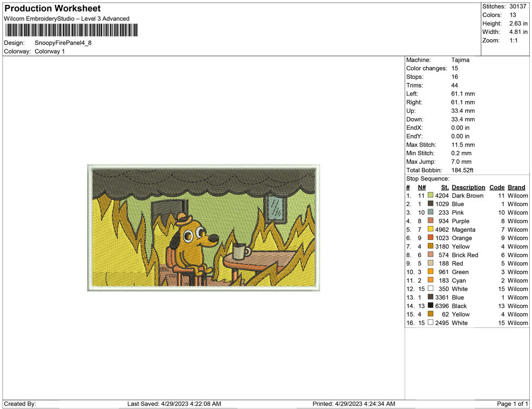This screenshot has height=409, width=532.
Task: Select the Color changes value 15
Action: 455,69
